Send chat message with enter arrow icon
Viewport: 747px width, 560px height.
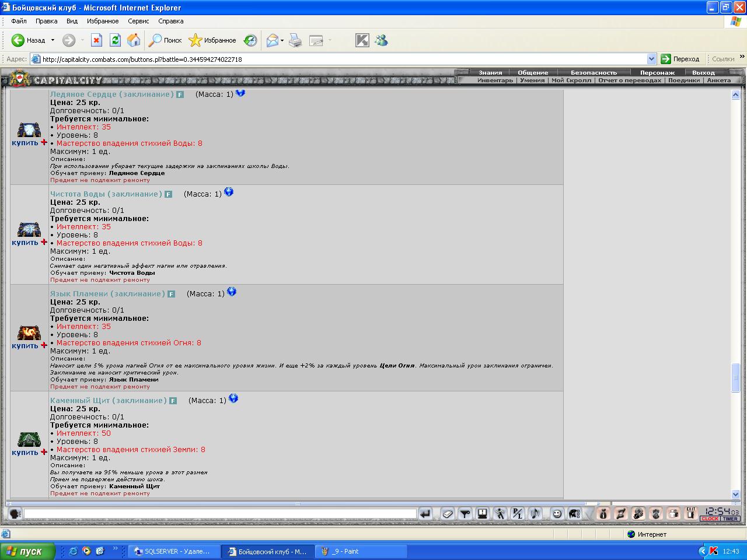point(425,514)
